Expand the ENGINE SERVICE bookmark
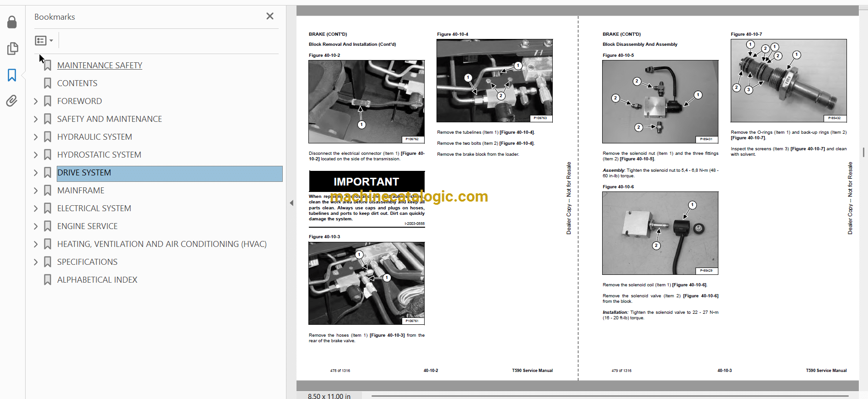Image resolution: width=868 pixels, height=399 pixels. pyautogui.click(x=36, y=226)
